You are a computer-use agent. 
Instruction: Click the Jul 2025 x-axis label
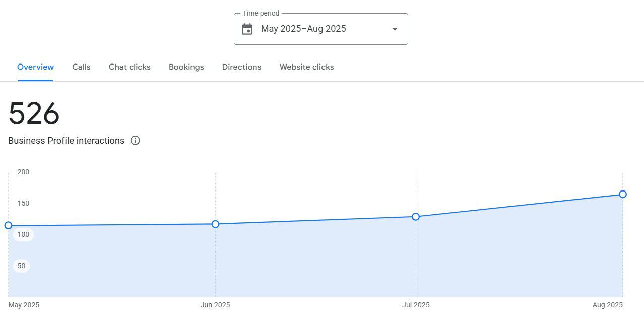tap(416, 305)
